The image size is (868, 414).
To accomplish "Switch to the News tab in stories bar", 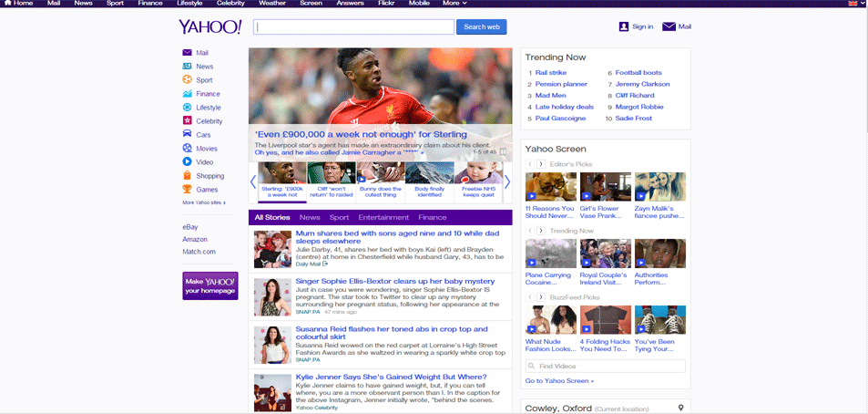I will (310, 217).
